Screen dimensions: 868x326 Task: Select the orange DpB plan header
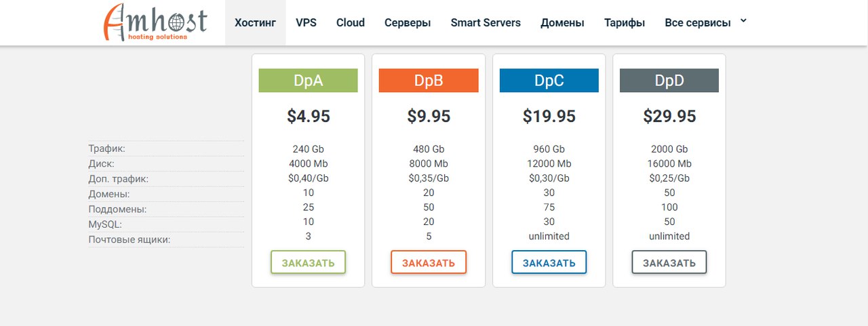point(429,81)
